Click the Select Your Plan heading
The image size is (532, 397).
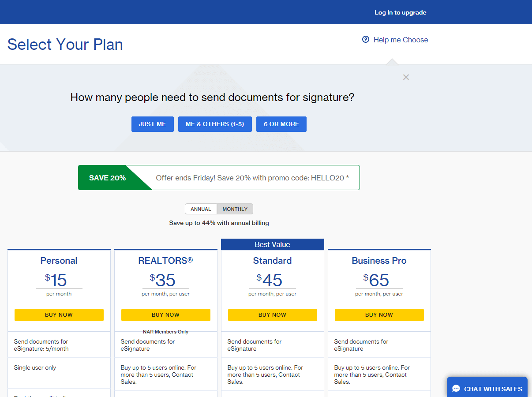click(65, 45)
